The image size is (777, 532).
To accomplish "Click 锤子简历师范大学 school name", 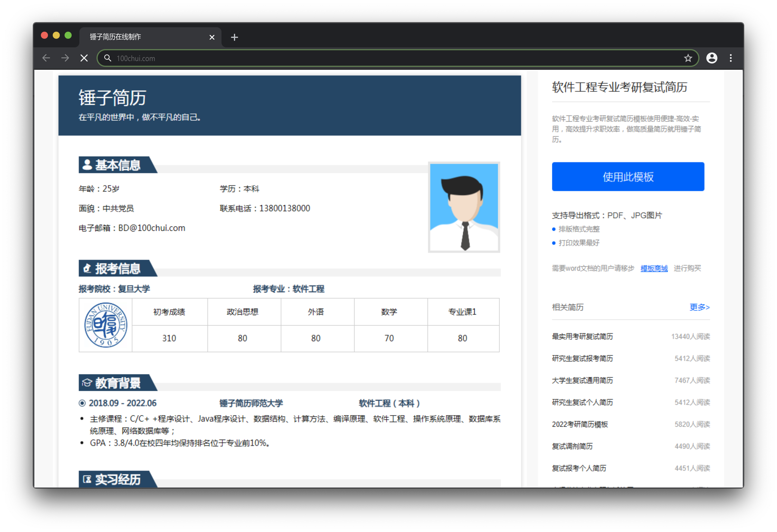I will (251, 403).
